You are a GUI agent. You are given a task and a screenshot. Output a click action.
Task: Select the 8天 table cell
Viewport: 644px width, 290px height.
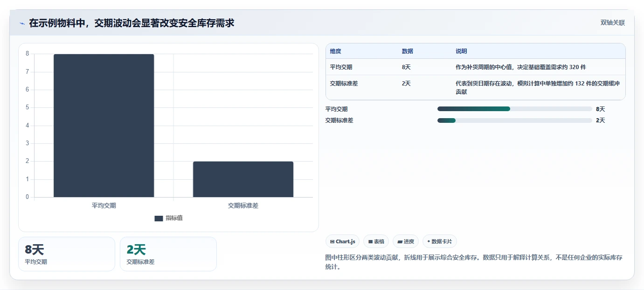pos(406,67)
